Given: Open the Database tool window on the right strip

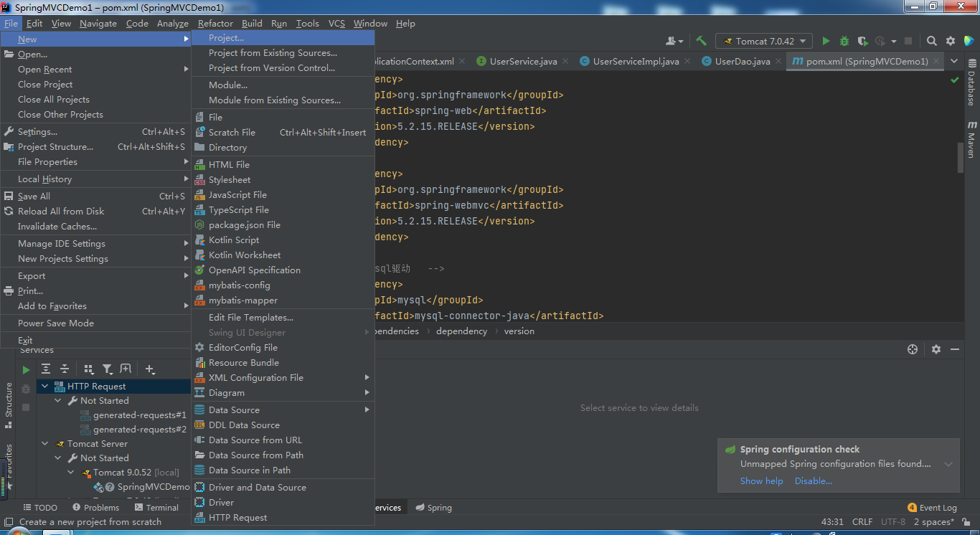Looking at the screenshot, I should coord(971,83).
